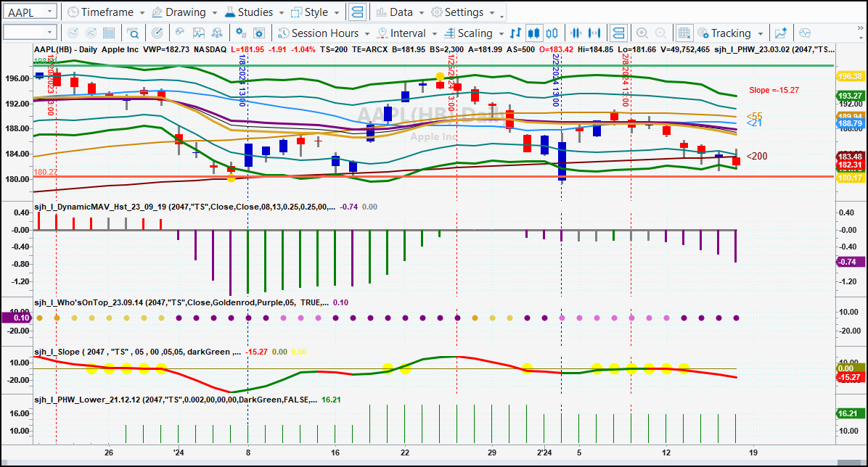This screenshot has height=467, width=868.
Task: Click the first greyed circular chart-arrow icon
Action: [73, 33]
